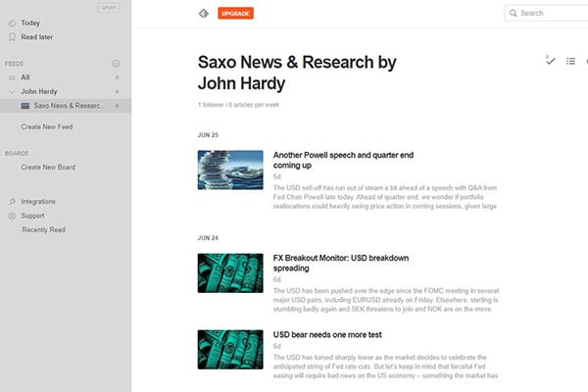Open USD bear article thumbnail
588x392 pixels.
pos(230,350)
